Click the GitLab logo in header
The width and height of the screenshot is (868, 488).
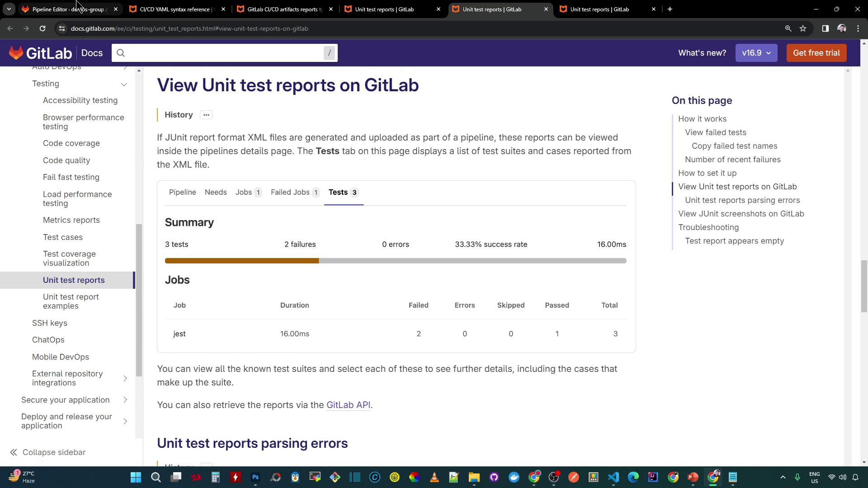point(40,53)
